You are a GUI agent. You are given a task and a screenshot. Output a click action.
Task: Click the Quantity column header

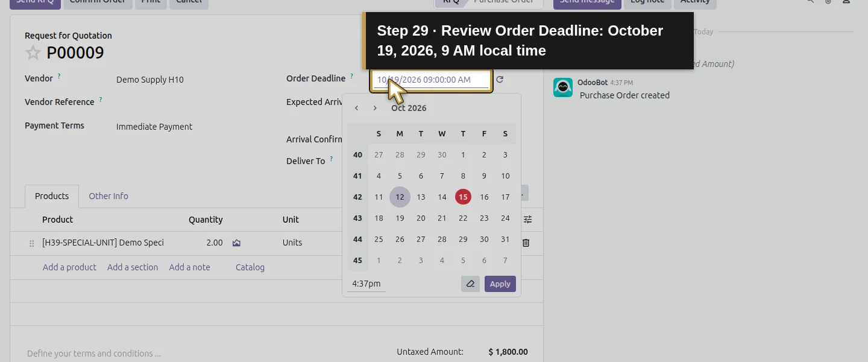206,220
